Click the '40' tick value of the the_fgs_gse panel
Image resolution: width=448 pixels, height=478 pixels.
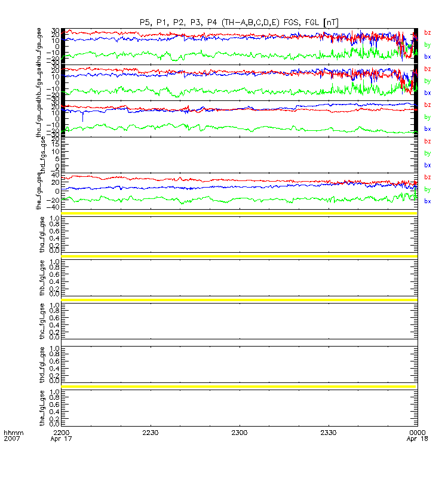tap(55, 175)
